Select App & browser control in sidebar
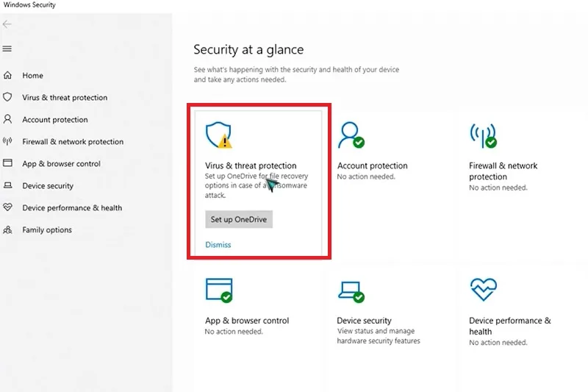This screenshot has height=392, width=588. (62, 163)
